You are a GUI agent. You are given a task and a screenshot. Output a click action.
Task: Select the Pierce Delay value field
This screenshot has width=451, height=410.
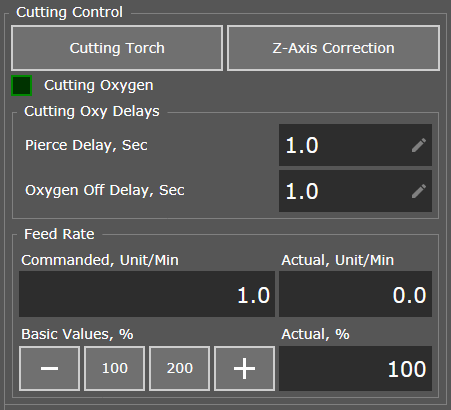coord(355,145)
